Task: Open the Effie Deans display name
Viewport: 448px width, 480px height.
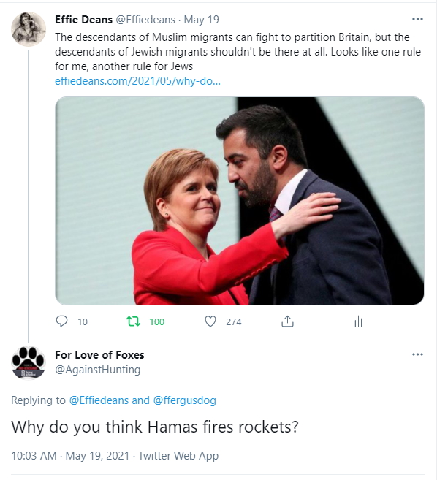Action: point(83,20)
